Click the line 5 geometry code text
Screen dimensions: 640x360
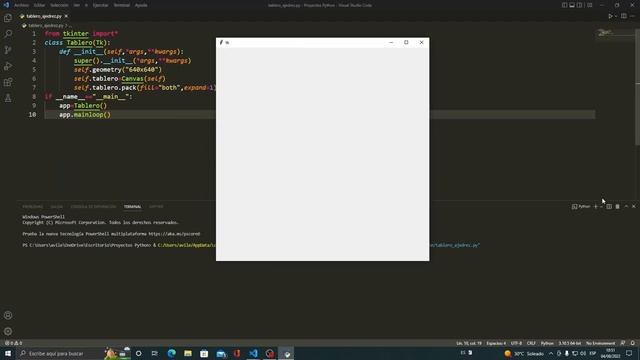coord(118,70)
